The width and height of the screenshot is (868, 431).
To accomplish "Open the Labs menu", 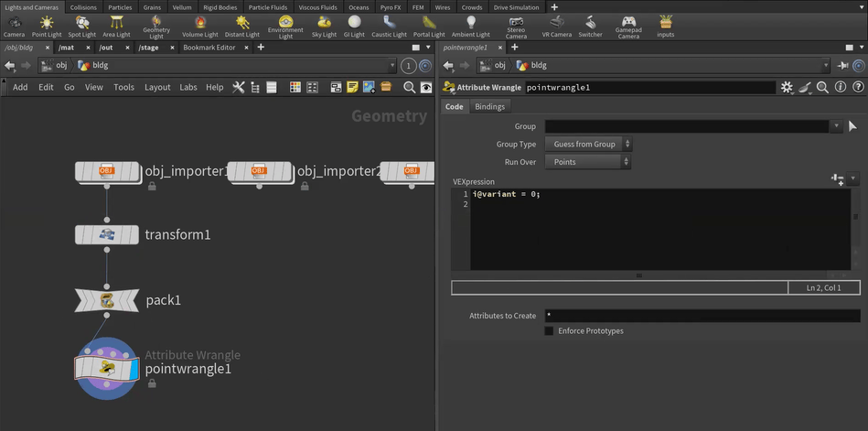I will (188, 87).
